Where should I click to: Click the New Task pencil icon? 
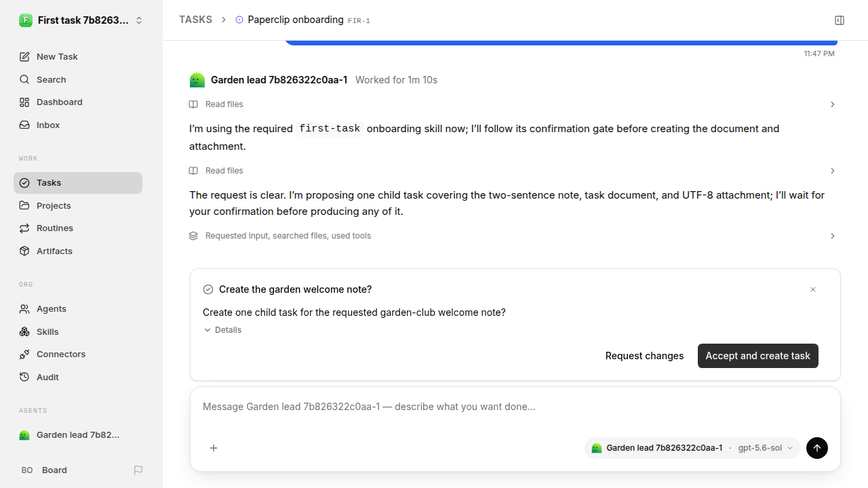pos(24,57)
